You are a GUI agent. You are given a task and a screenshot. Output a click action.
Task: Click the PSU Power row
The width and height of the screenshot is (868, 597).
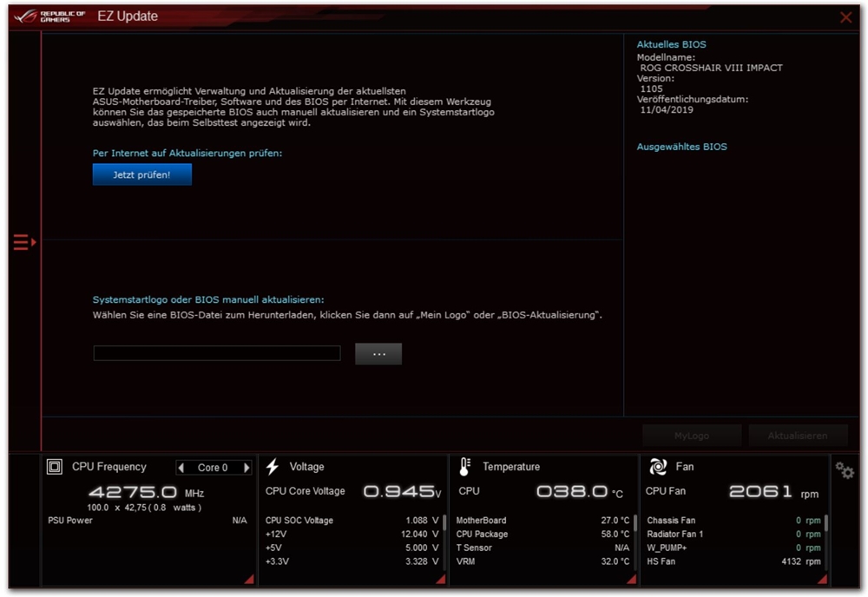pyautogui.click(x=148, y=520)
